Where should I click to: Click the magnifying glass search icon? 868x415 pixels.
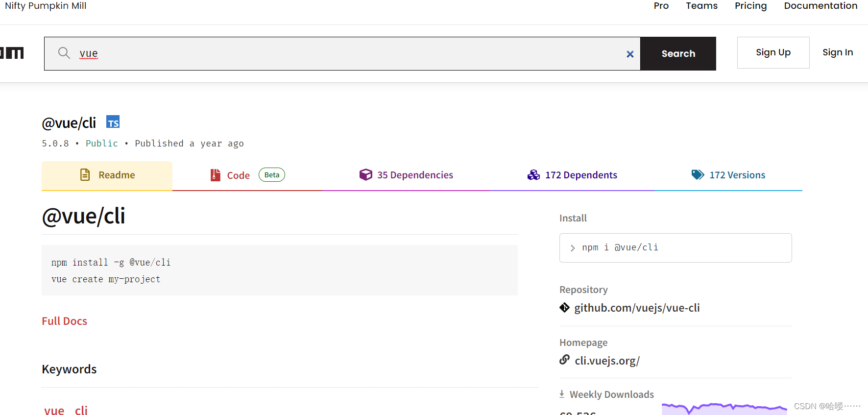pyautogui.click(x=64, y=52)
